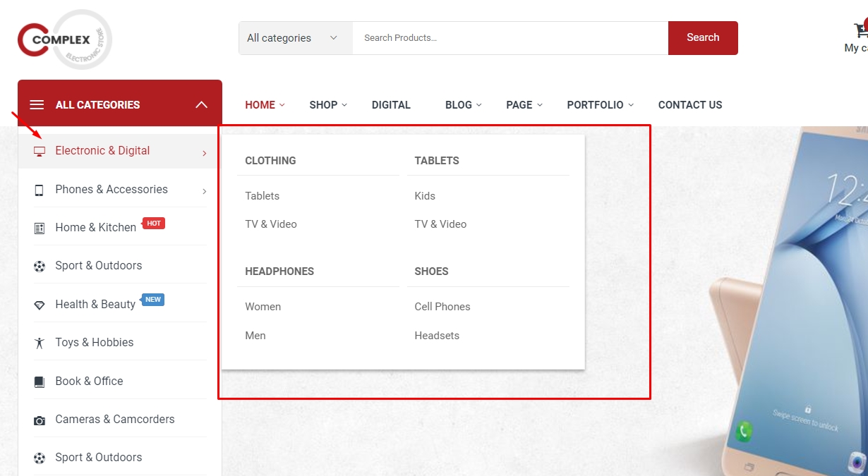Click the Cameras & Camcorders camera icon
Viewport: 868px width, 476px height.
pos(40,418)
